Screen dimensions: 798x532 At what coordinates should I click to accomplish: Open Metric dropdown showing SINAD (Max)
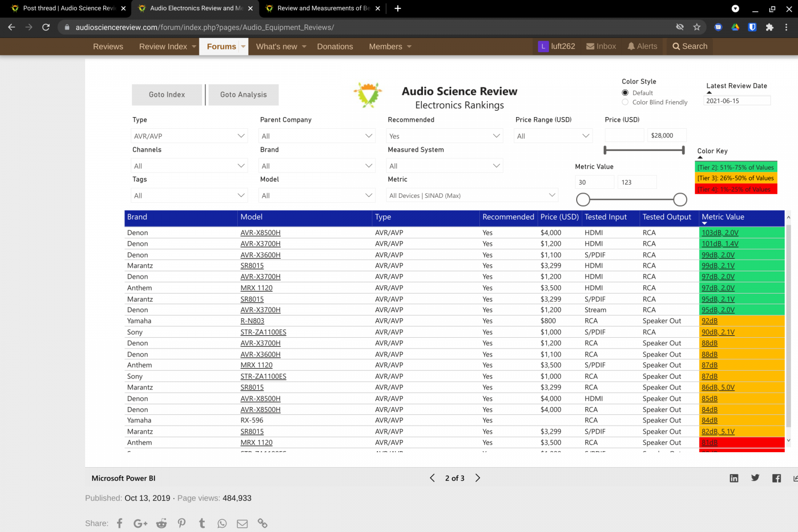tap(472, 196)
